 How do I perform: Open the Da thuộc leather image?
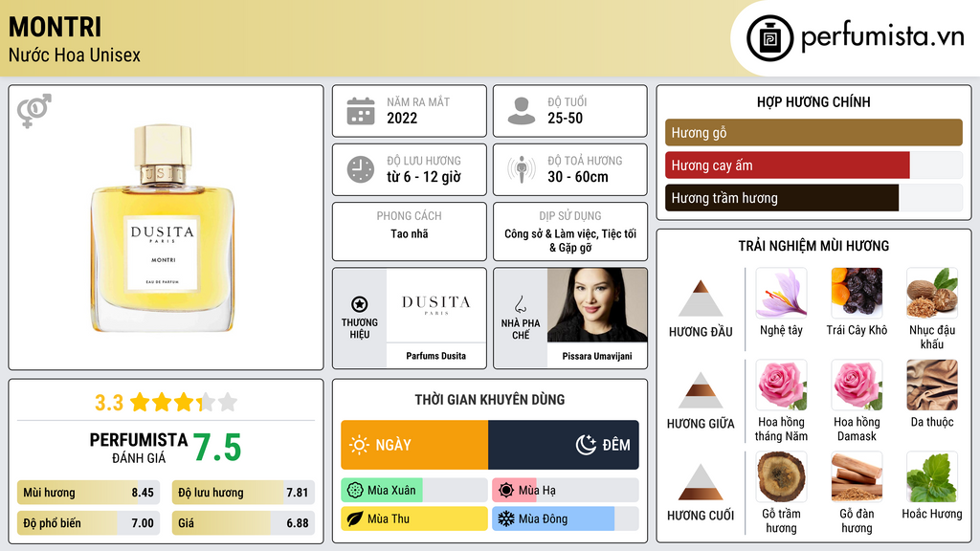932,386
